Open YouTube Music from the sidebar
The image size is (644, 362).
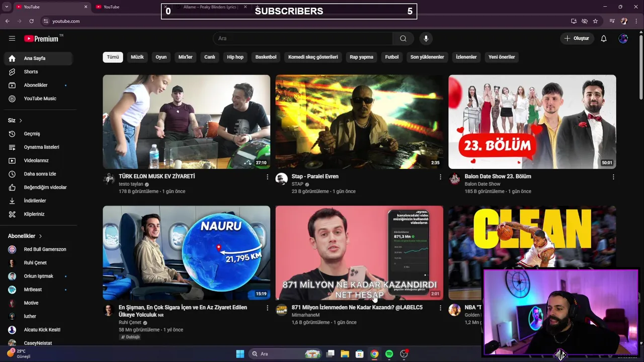[38, 99]
